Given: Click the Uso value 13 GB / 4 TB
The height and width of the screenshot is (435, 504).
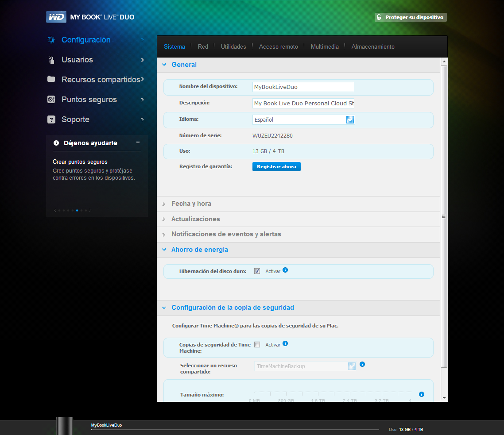Looking at the screenshot, I should coord(268,151).
